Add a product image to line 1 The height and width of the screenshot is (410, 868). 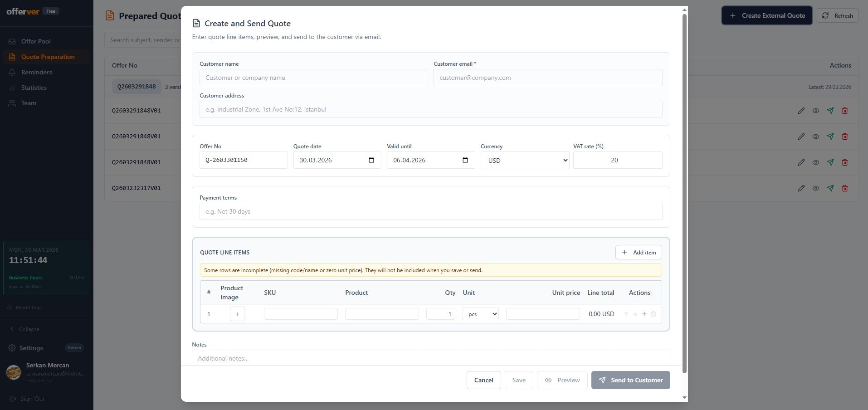point(237,314)
